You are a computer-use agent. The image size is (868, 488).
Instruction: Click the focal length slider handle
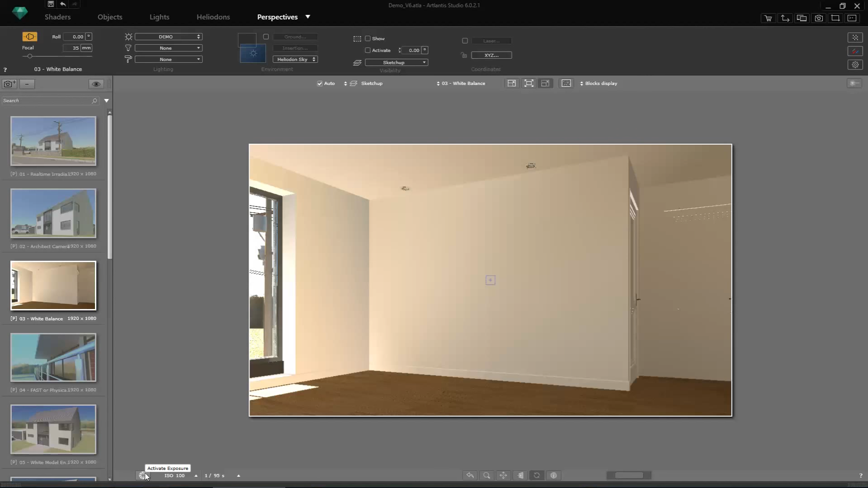pos(30,56)
